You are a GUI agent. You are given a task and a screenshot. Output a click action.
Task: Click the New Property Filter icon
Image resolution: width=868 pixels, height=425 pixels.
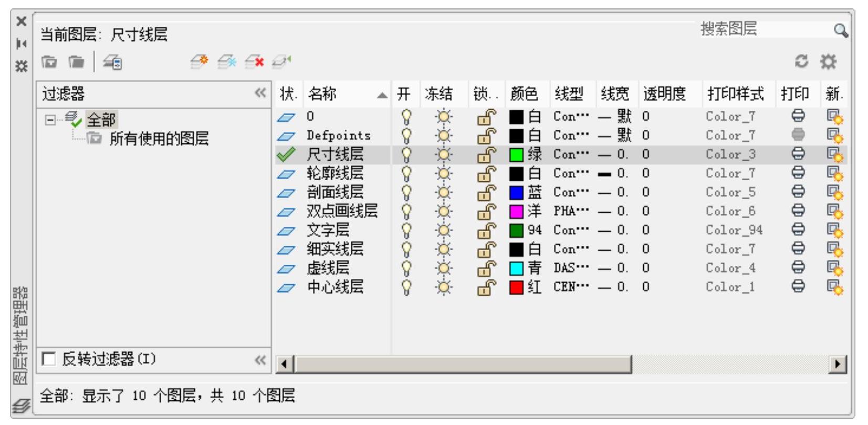(x=49, y=62)
